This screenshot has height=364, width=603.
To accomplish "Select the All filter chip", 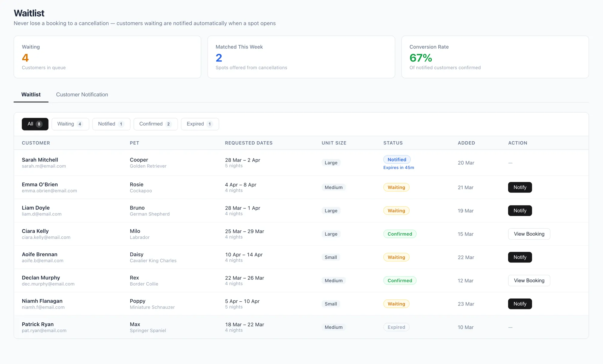I will coord(35,124).
